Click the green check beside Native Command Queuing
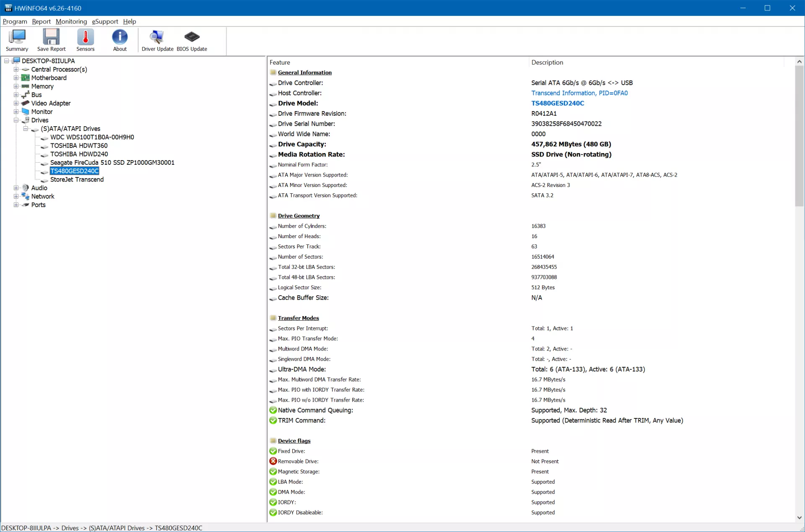Screen dimensions: 805x532 tap(273, 410)
